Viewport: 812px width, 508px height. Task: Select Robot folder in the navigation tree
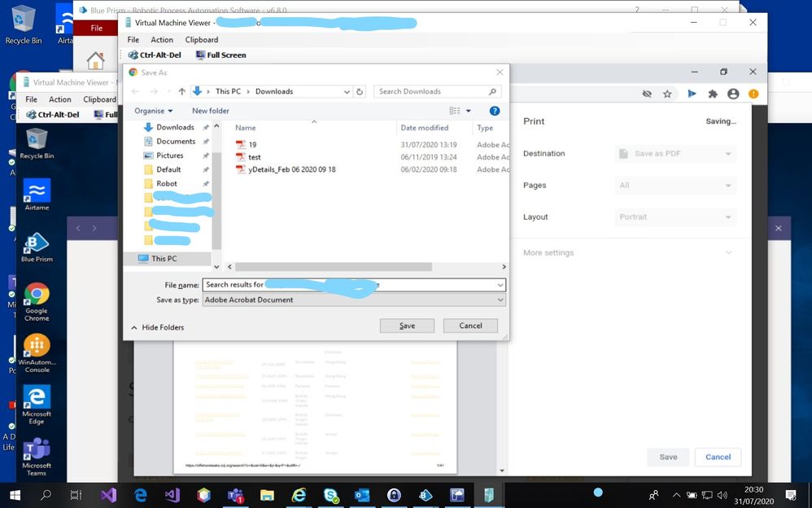pyautogui.click(x=167, y=183)
